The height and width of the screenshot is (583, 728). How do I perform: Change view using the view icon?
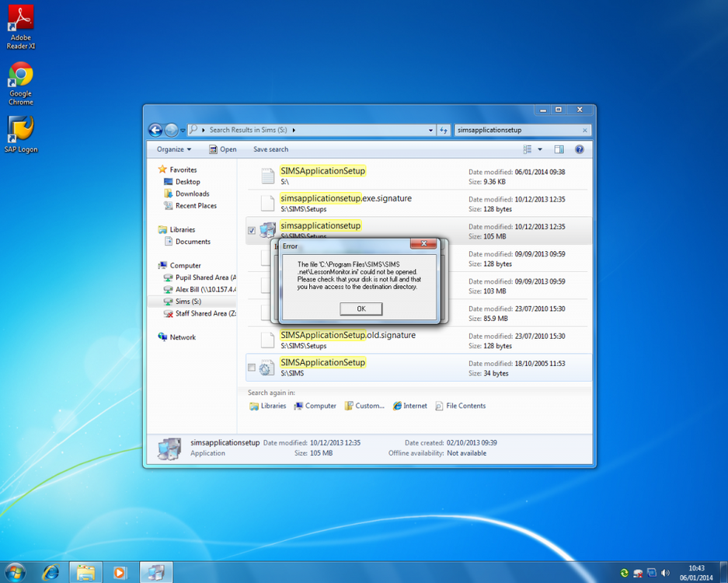click(528, 149)
